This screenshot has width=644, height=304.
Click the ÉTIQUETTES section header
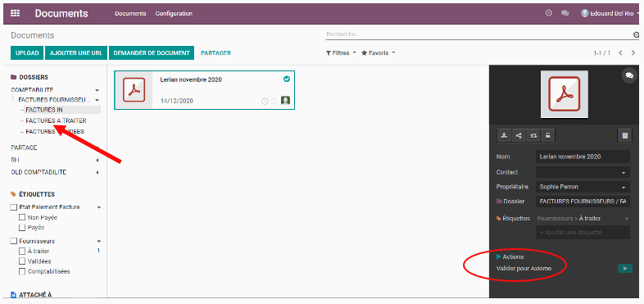coord(33,194)
